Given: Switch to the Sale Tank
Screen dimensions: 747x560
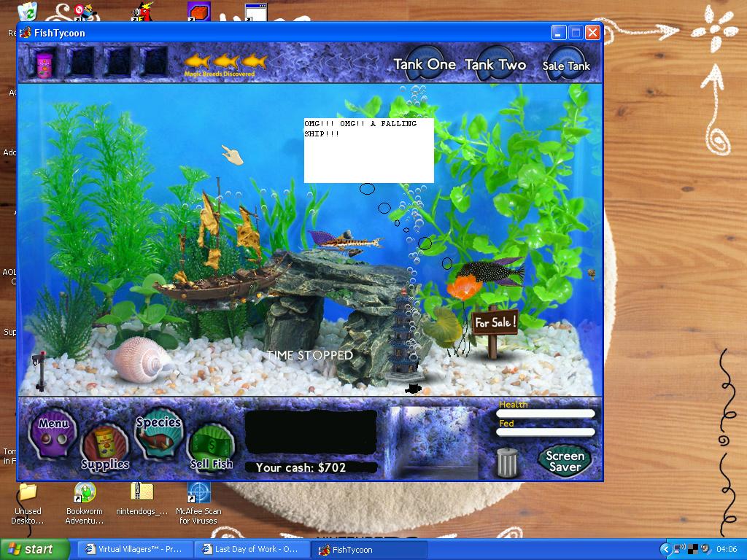Looking at the screenshot, I should [x=566, y=66].
